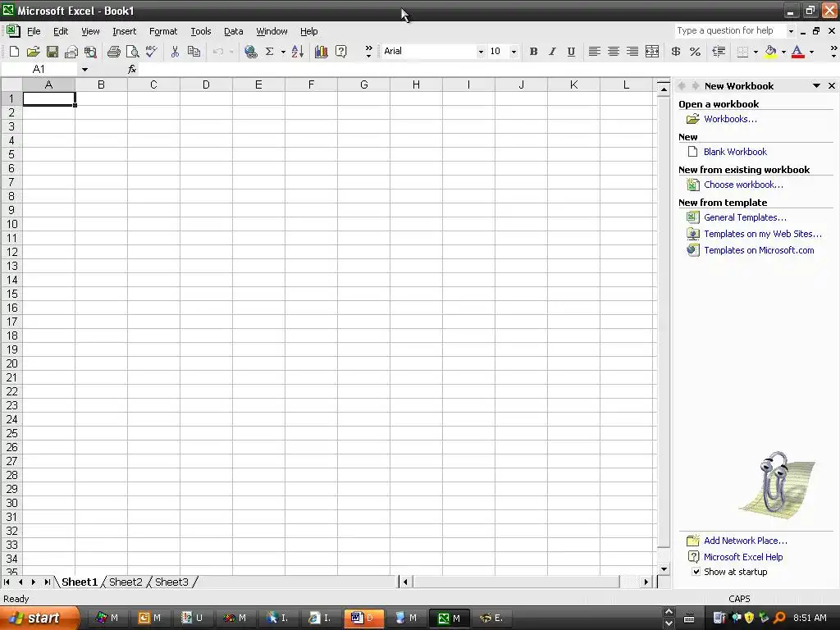The width and height of the screenshot is (840, 630).
Task: Click the Merge and Center icon
Action: [x=652, y=52]
